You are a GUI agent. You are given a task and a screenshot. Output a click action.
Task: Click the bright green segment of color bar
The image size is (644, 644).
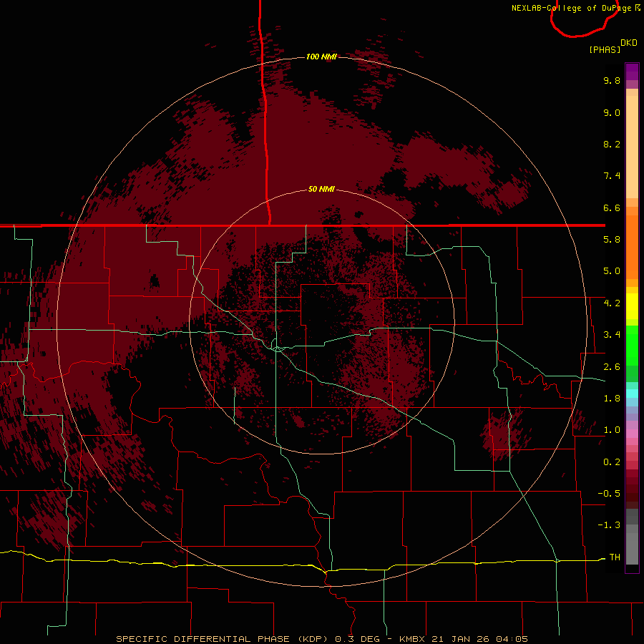click(632, 345)
